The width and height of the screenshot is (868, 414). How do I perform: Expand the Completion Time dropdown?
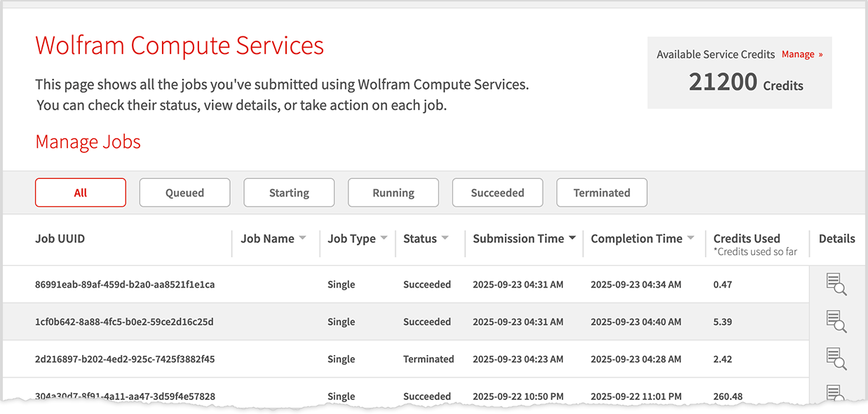click(x=692, y=238)
